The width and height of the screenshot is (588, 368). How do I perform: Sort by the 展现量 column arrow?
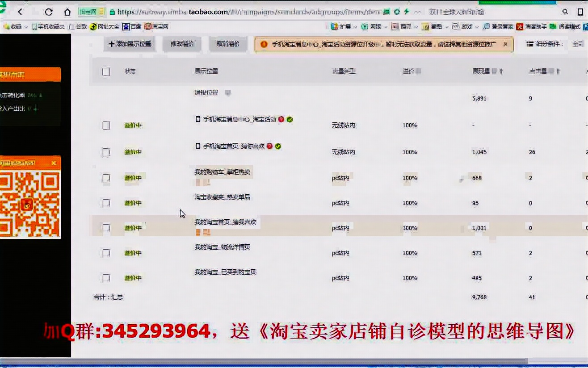[501, 71]
